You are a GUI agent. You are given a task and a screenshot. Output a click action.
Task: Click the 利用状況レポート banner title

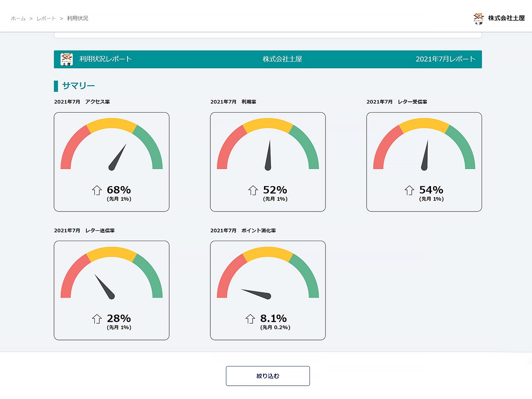tap(106, 59)
